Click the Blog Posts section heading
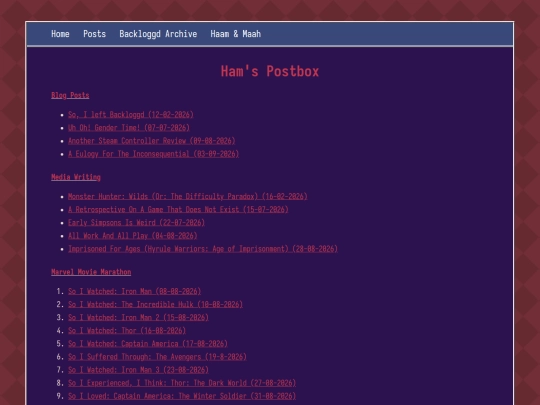 [x=70, y=95]
